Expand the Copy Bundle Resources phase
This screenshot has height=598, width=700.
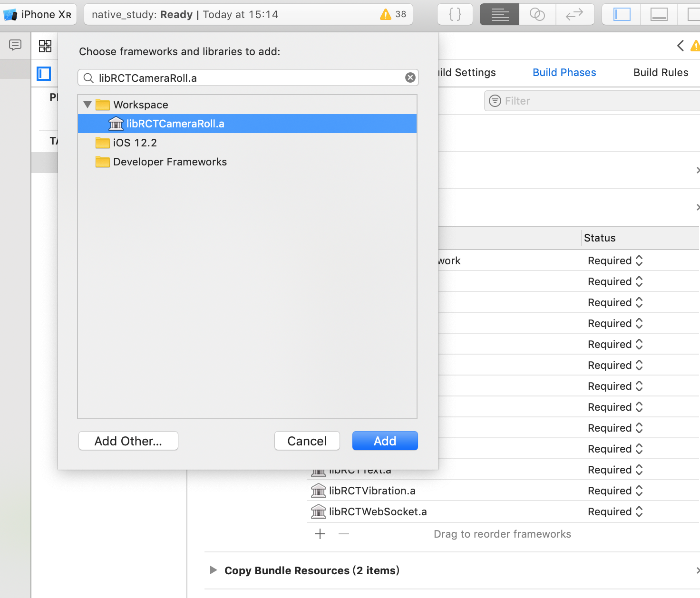214,570
